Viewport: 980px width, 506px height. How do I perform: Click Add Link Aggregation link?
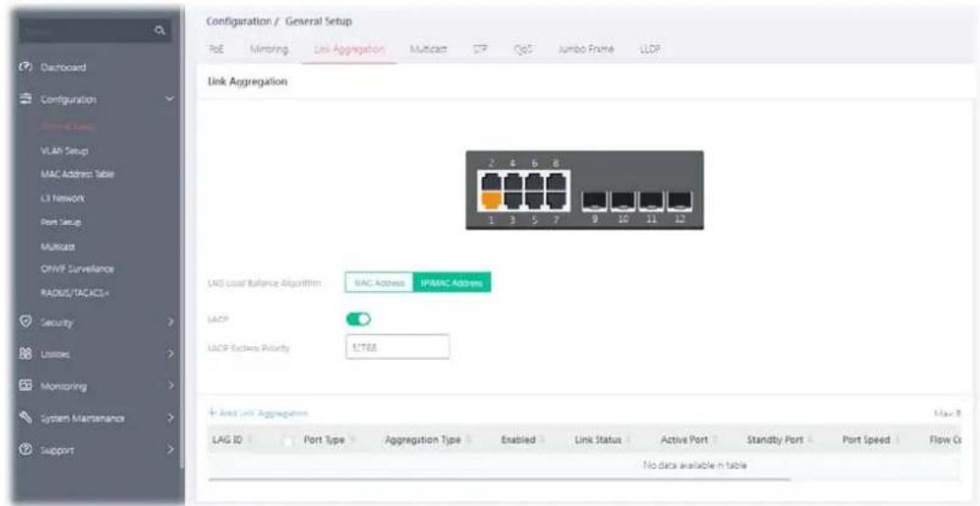click(259, 413)
